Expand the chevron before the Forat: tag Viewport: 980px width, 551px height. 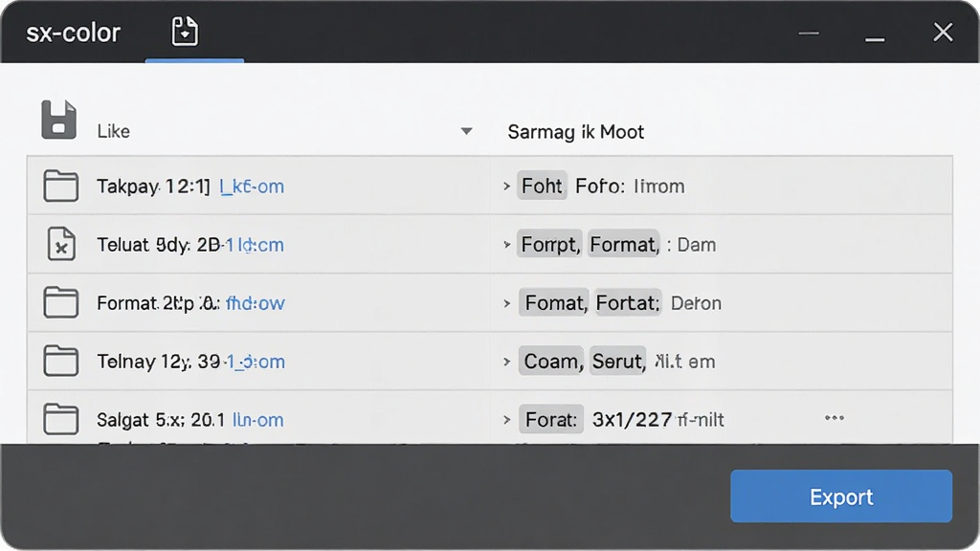[x=507, y=420]
